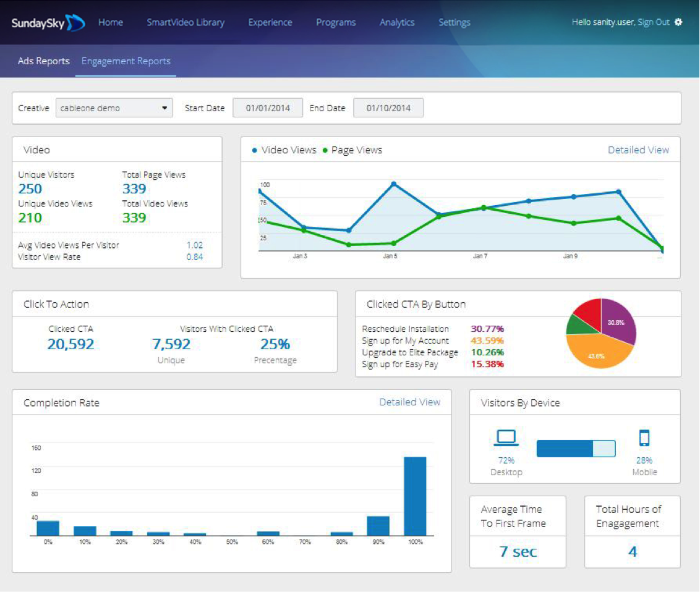Open the SmartVideo Library menu
Image resolution: width=700 pixels, height=592 pixels.
click(x=186, y=22)
